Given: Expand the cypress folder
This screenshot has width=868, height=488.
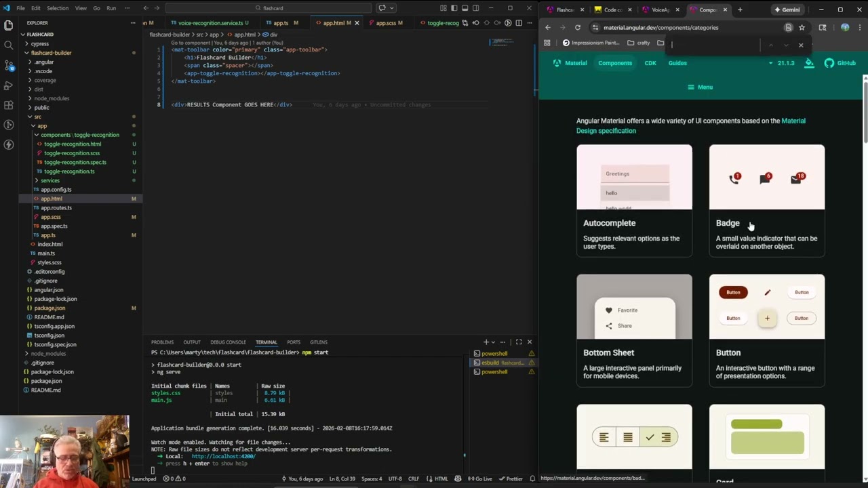Looking at the screenshot, I should [x=39, y=43].
